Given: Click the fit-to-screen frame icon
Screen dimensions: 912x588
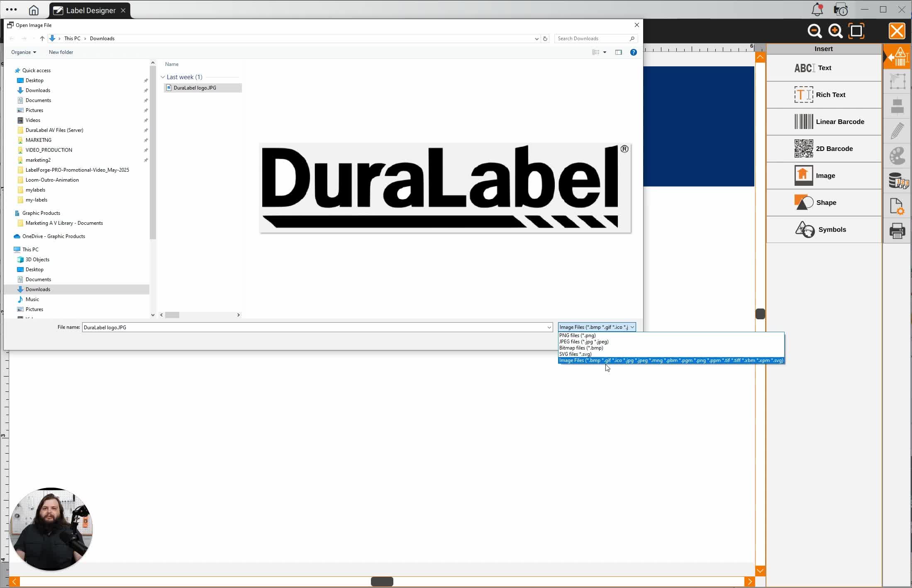Looking at the screenshot, I should (856, 31).
